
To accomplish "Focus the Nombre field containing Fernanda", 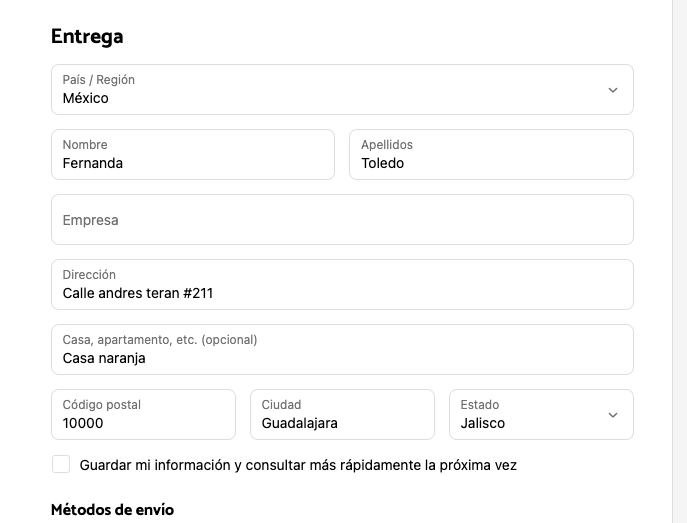I will tap(192, 155).
